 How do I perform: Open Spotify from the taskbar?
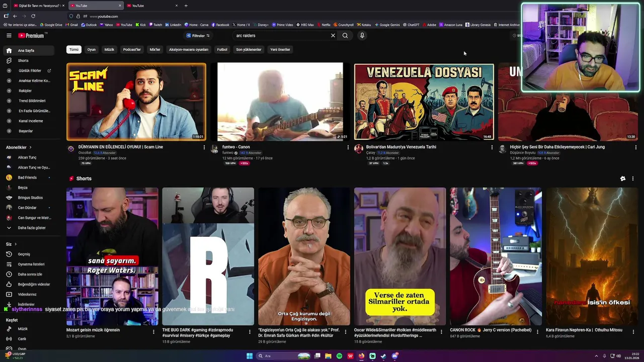[x=339, y=356]
